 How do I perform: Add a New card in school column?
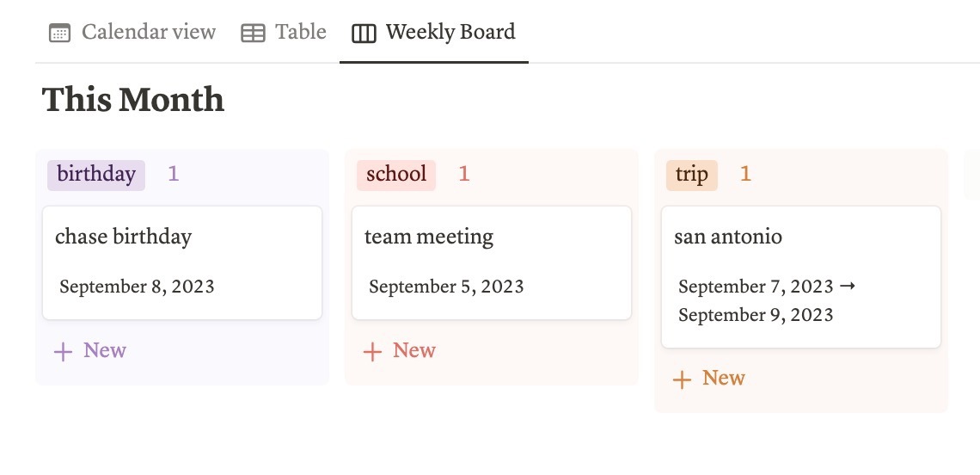(x=400, y=350)
